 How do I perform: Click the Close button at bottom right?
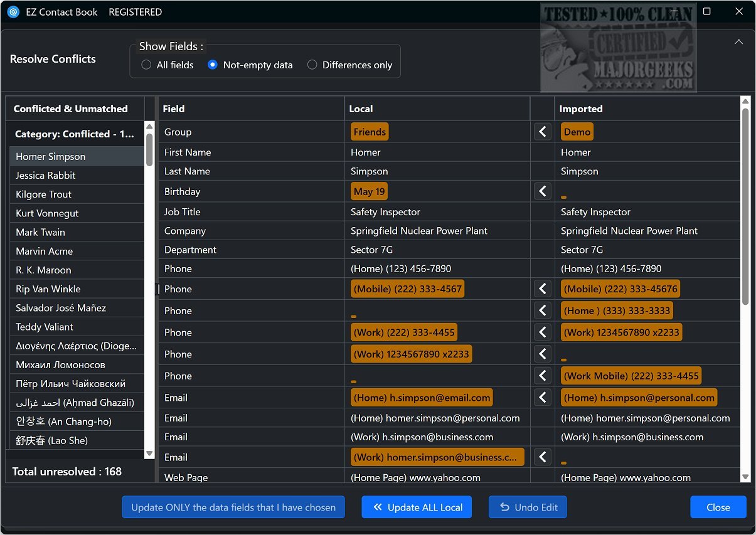point(718,507)
